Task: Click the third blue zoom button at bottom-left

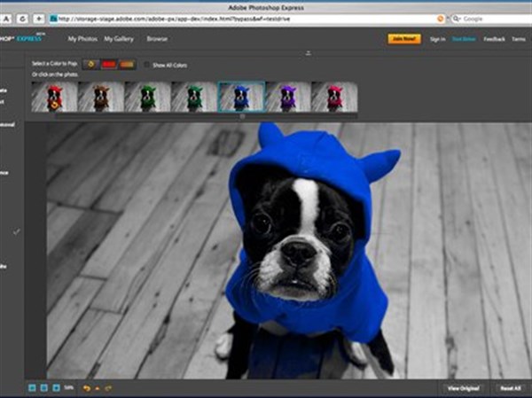Action: coord(56,388)
